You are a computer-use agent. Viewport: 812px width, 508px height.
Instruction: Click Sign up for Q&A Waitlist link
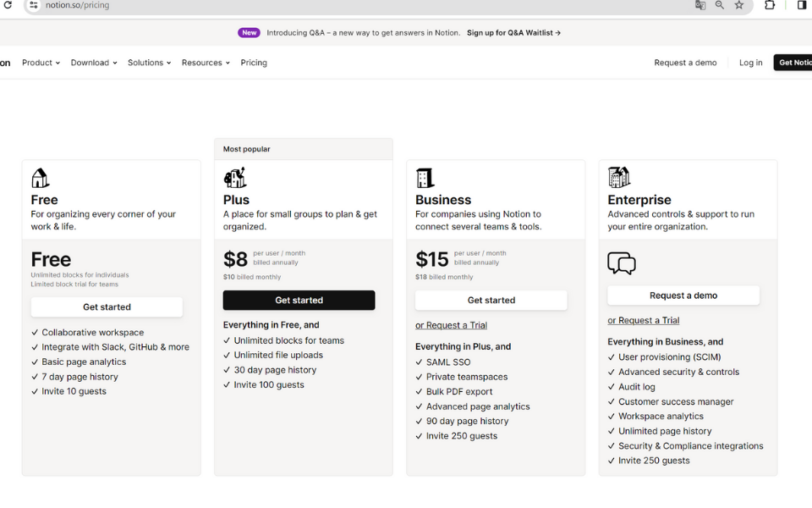pos(513,33)
